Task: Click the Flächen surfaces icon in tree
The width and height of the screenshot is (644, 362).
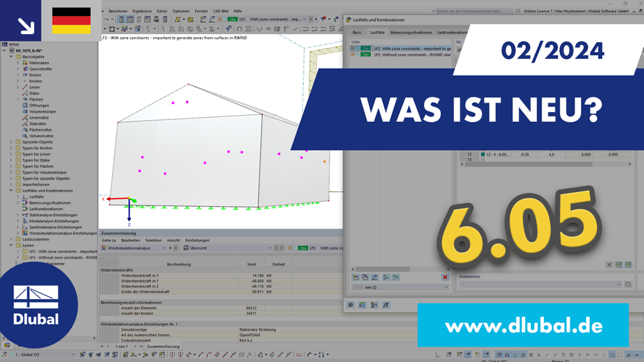Action: (x=25, y=99)
